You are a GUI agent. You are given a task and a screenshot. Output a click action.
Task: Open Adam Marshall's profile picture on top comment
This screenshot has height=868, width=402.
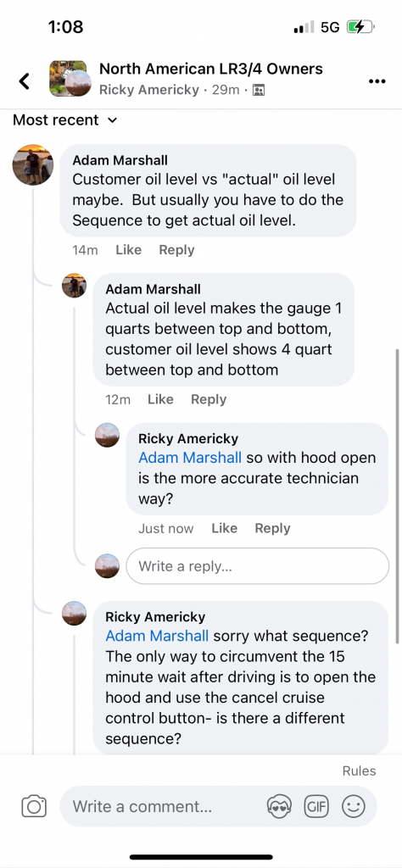[33, 165]
